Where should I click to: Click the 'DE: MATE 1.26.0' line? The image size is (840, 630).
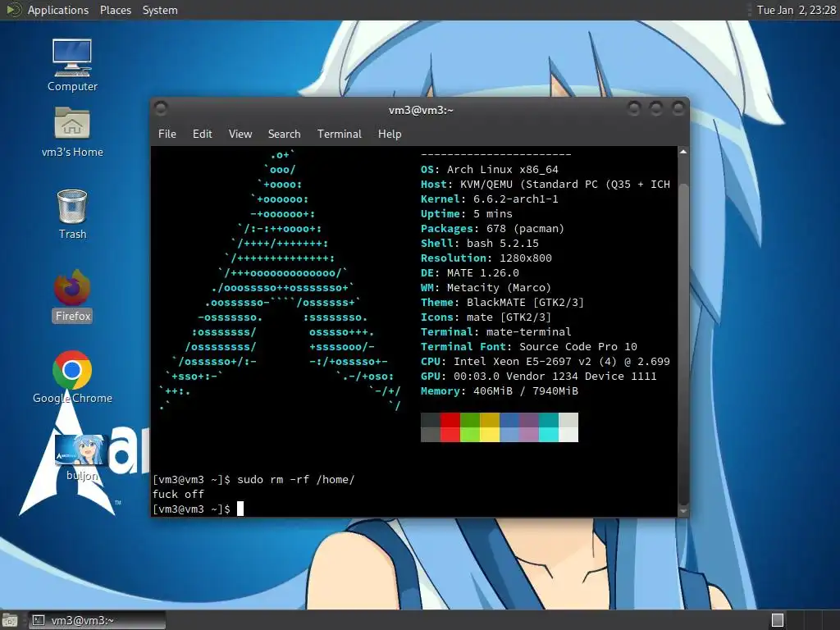point(470,272)
